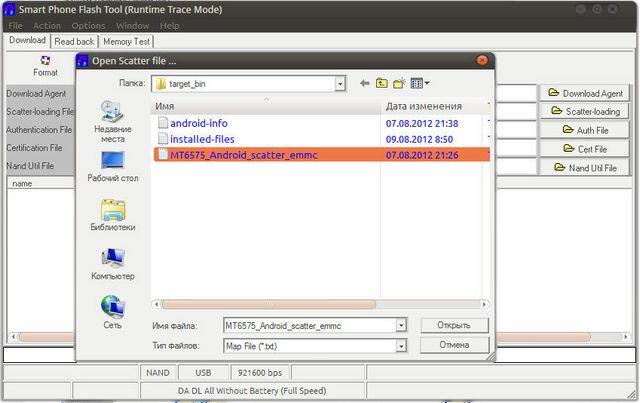Go up one folder level

(382, 83)
